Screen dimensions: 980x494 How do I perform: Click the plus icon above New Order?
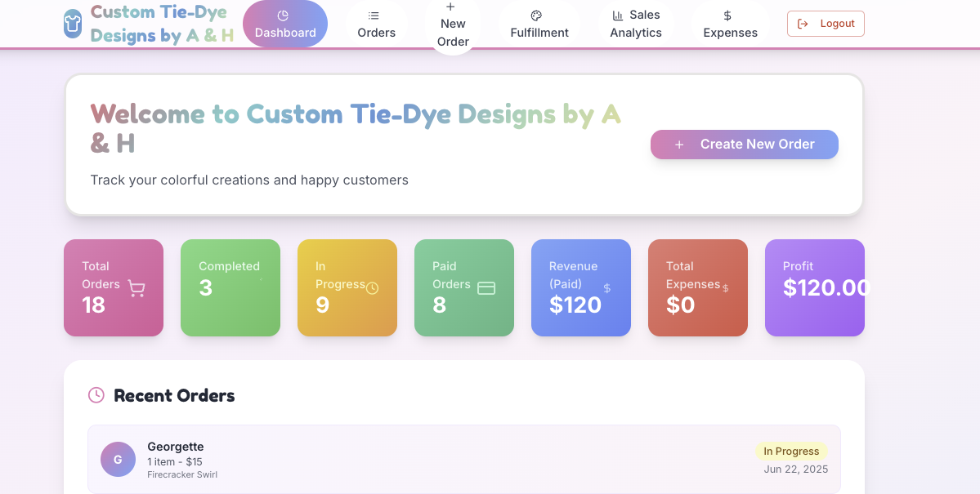coord(450,7)
